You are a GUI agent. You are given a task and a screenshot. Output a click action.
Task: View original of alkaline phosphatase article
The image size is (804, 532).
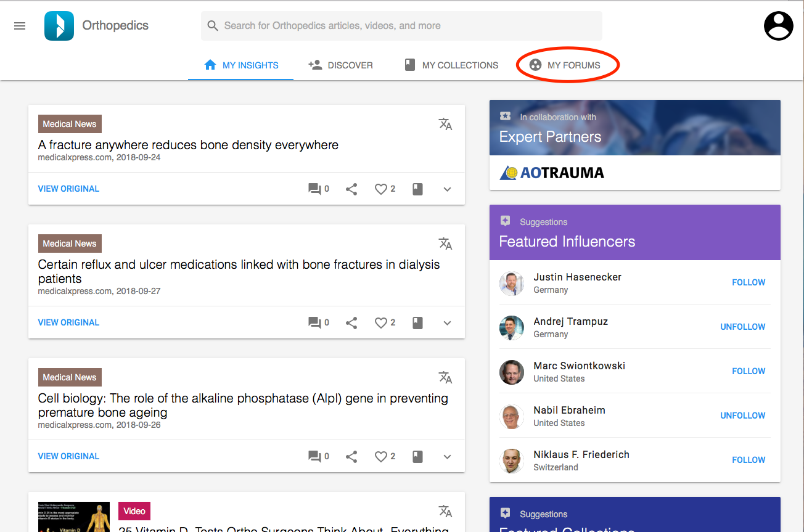pos(68,456)
